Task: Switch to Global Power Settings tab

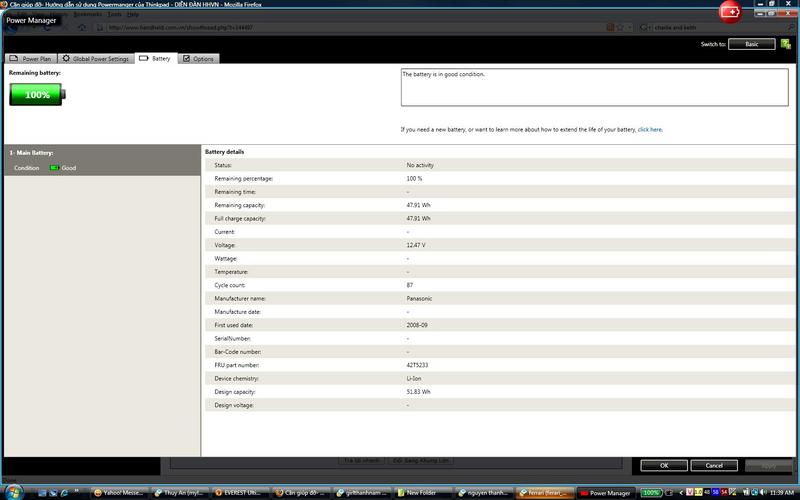Action: 96,59
